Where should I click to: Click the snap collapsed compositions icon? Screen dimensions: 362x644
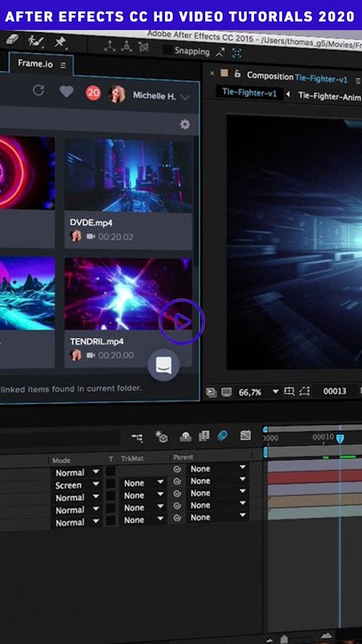[x=237, y=53]
